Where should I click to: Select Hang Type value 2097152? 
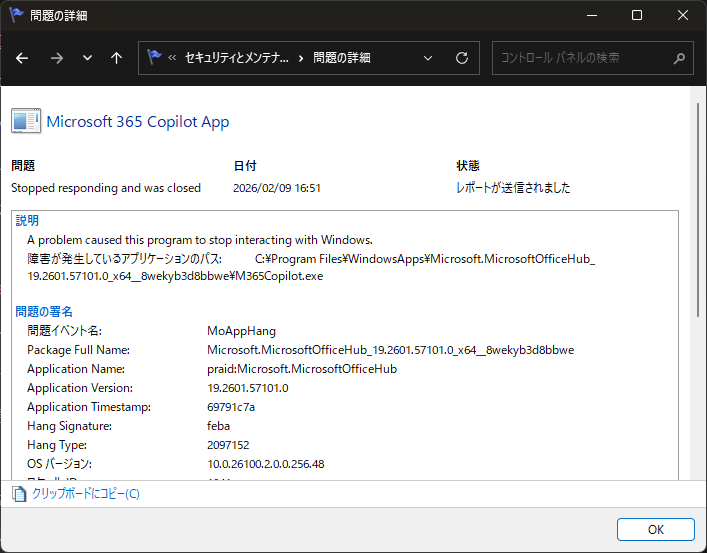tap(228, 445)
